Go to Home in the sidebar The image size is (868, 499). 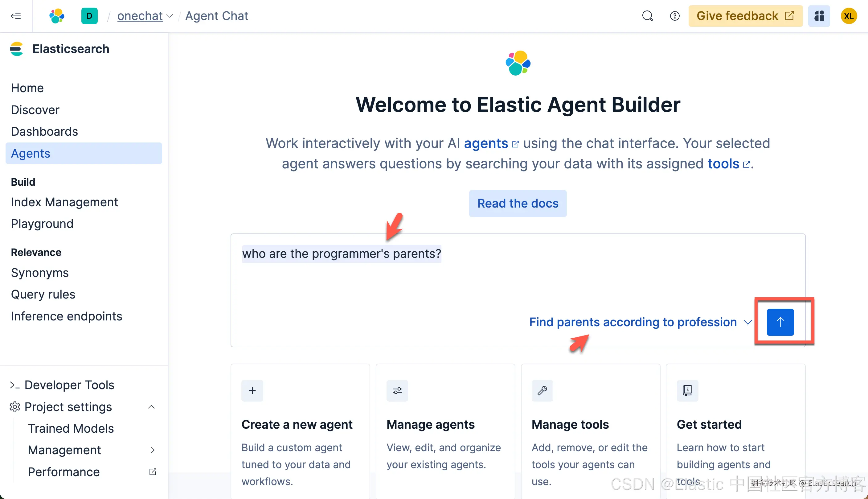click(x=27, y=88)
